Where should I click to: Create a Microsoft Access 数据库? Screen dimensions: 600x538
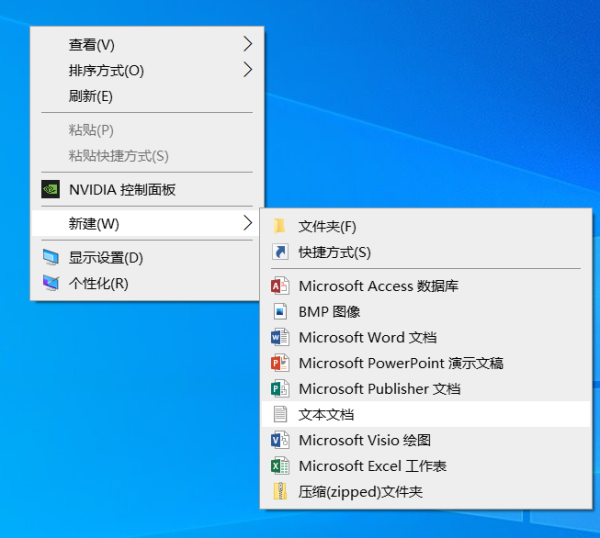pos(426,286)
